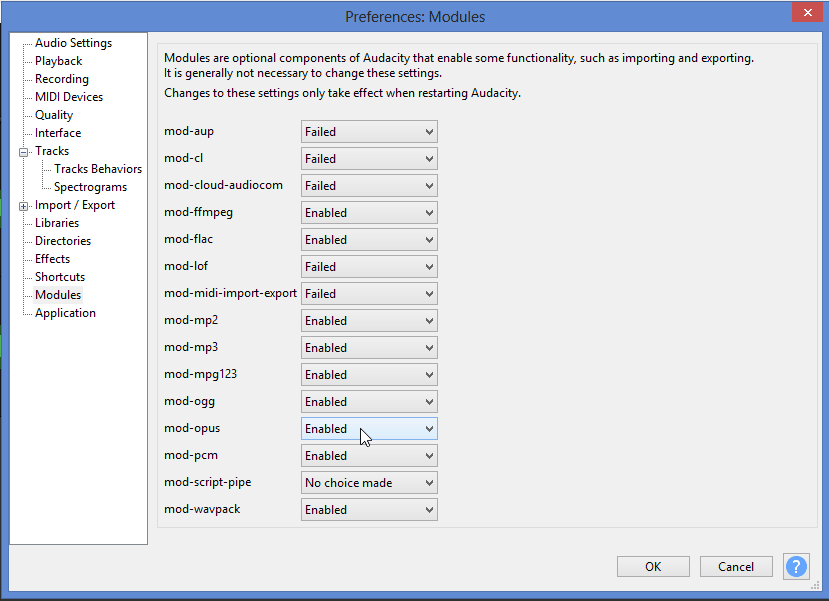Select the Tracks category label
The height and width of the screenshot is (601, 829).
tap(52, 151)
